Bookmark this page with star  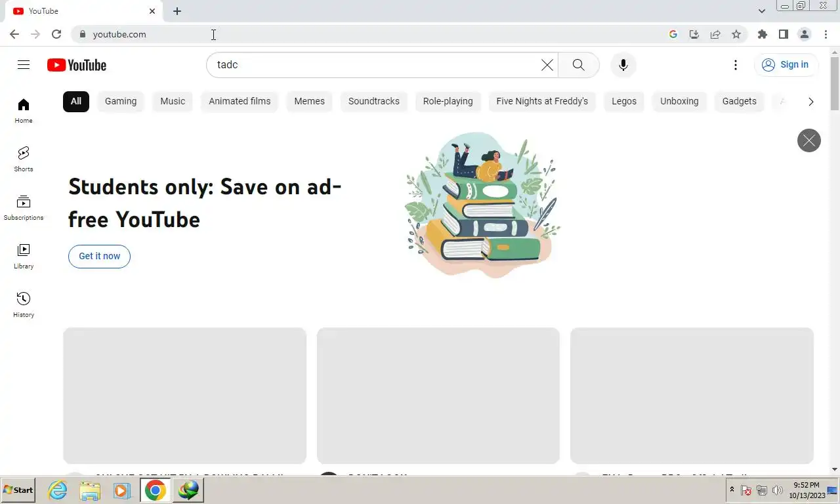point(736,34)
